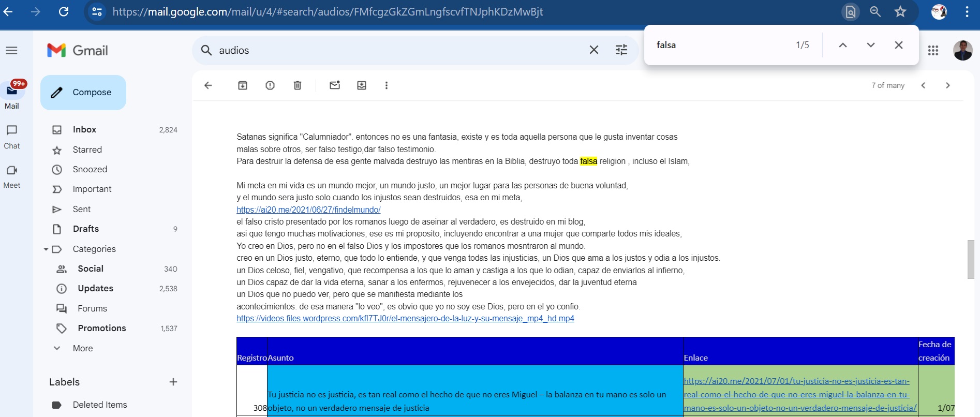Clear the audios search query
This screenshot has height=417, width=980.
[594, 50]
